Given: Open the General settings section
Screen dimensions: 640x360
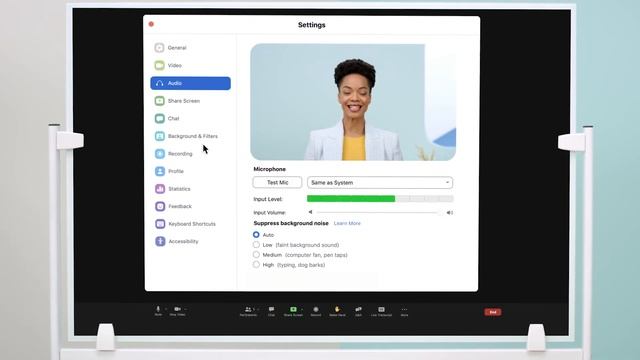Looking at the screenshot, I should coord(171,48).
